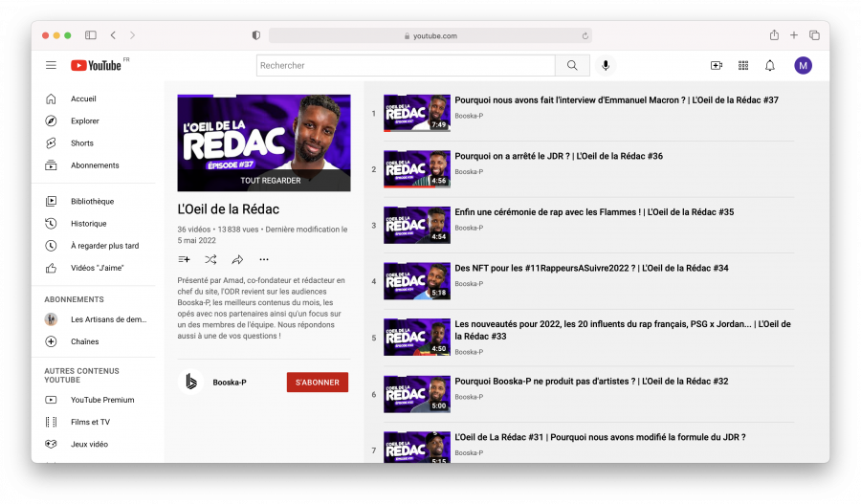Open 'Pourquoi on a arrêté le JDR' title
The image size is (861, 504).
point(559,156)
